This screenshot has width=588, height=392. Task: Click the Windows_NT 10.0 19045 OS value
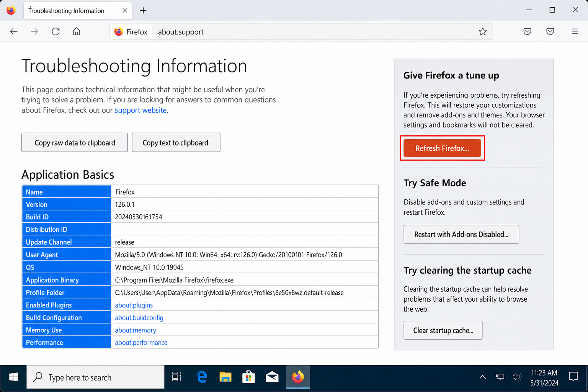click(x=149, y=267)
